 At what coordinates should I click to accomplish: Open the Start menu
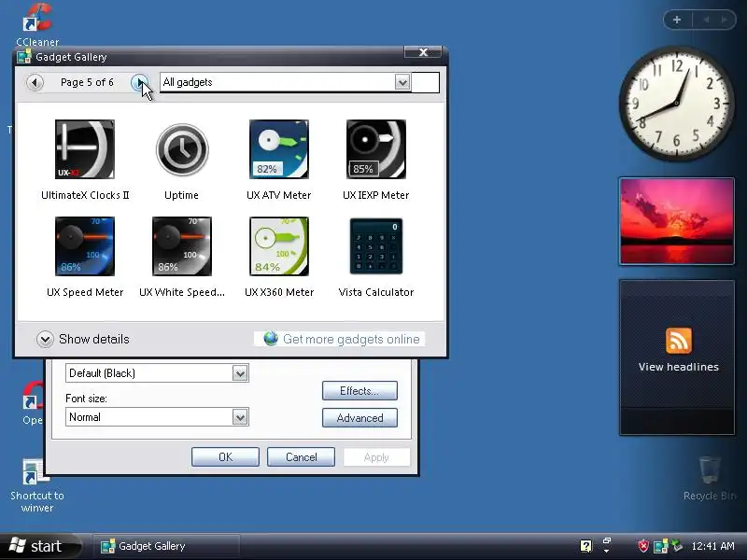click(x=38, y=546)
